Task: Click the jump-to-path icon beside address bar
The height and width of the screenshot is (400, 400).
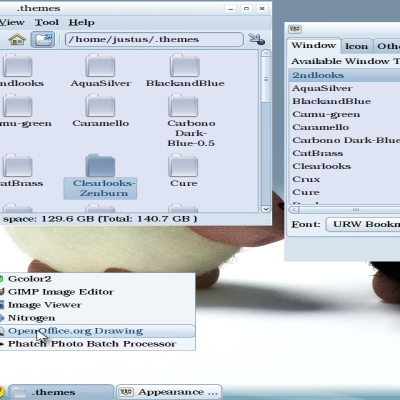Action: click(x=257, y=39)
